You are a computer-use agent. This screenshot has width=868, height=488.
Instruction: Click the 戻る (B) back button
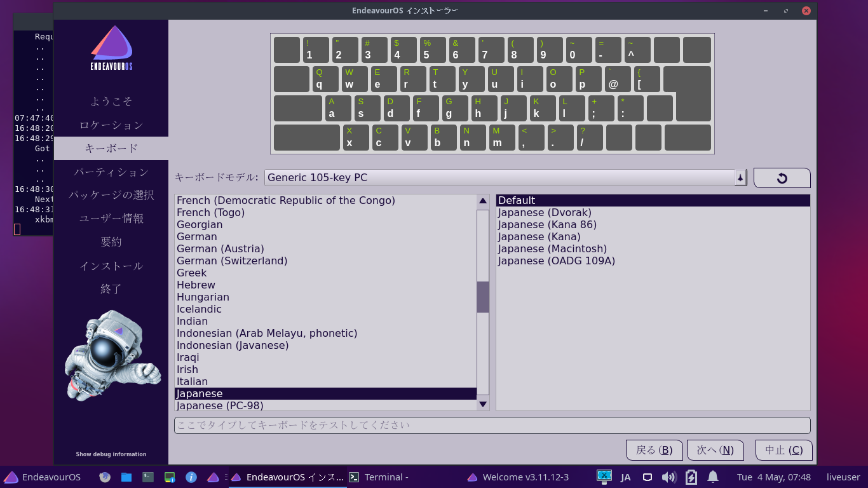click(x=654, y=450)
